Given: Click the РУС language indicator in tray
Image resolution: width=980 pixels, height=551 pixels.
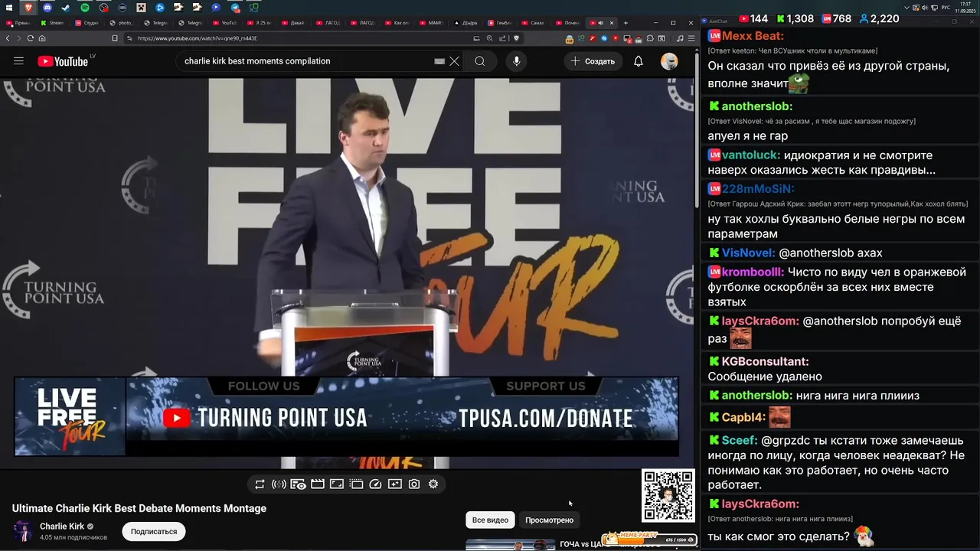Looking at the screenshot, I should pos(946,8).
